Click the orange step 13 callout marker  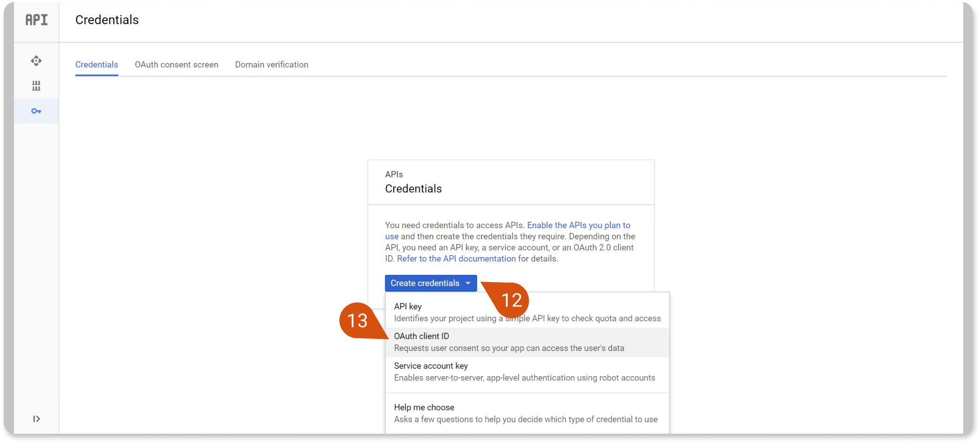click(357, 321)
